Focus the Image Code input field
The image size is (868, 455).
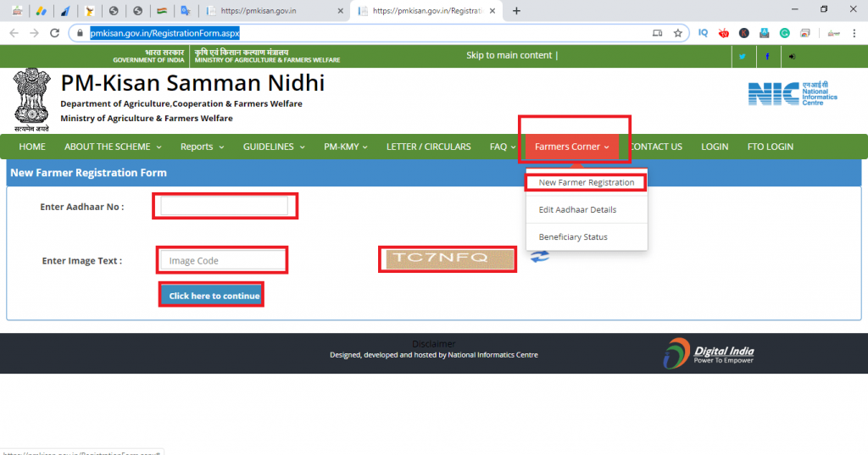[x=223, y=260]
